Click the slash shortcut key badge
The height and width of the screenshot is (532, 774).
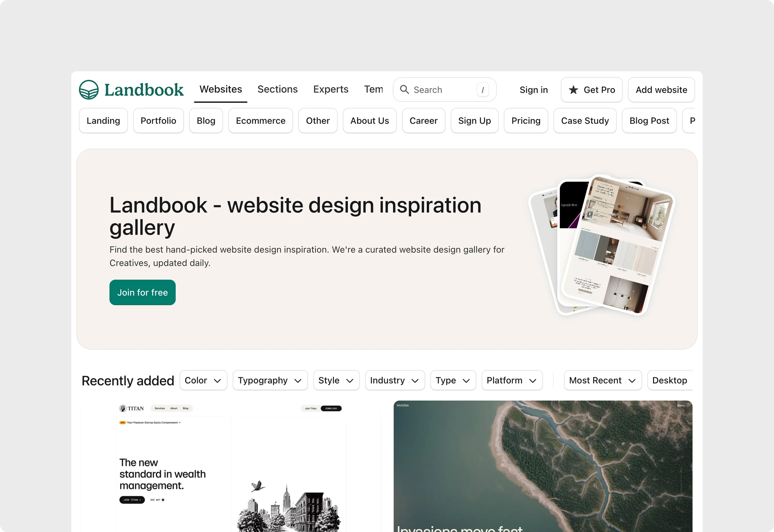(x=482, y=90)
